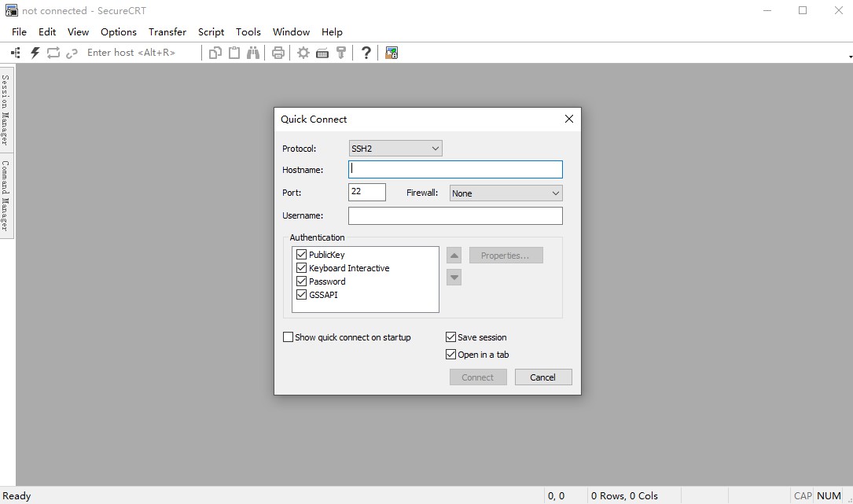Open the Transfer menu
Viewport: 853px width, 504px height.
pyautogui.click(x=167, y=31)
